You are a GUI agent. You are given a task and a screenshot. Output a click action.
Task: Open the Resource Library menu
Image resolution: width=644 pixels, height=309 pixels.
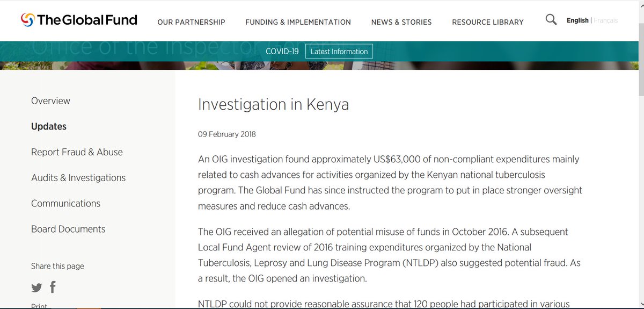click(x=488, y=22)
